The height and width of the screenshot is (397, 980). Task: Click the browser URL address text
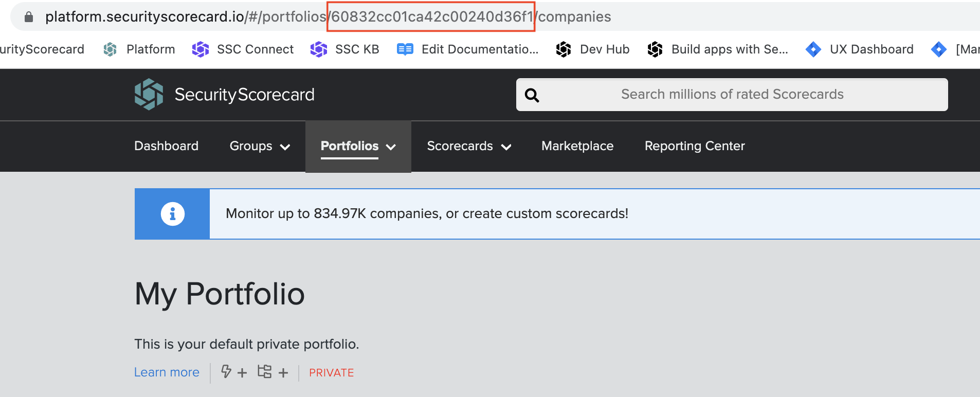click(328, 17)
